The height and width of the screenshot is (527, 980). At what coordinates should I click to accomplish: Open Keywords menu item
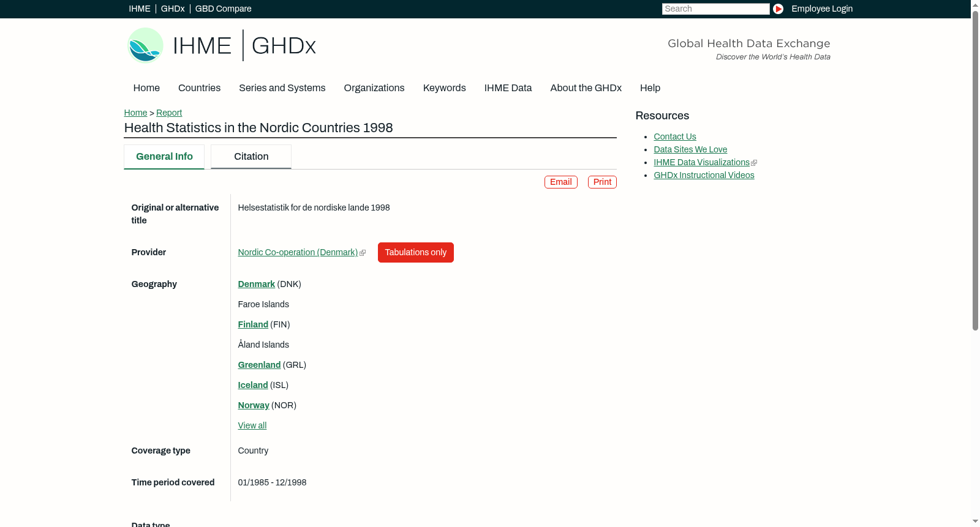pyautogui.click(x=445, y=88)
